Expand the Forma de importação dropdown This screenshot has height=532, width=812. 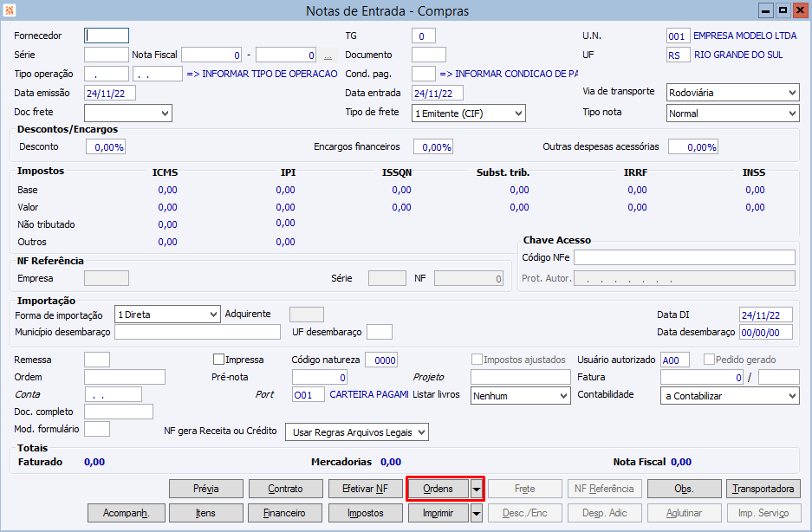212,315
